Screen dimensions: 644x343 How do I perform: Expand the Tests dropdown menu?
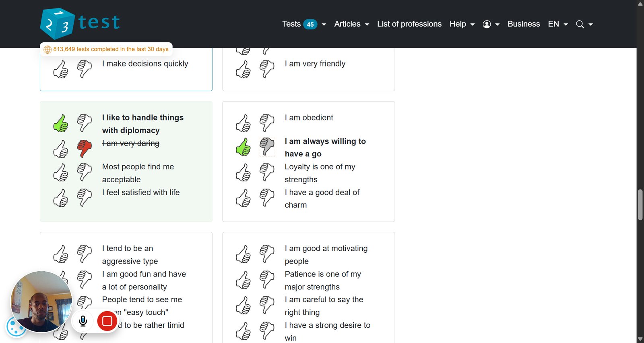[304, 24]
